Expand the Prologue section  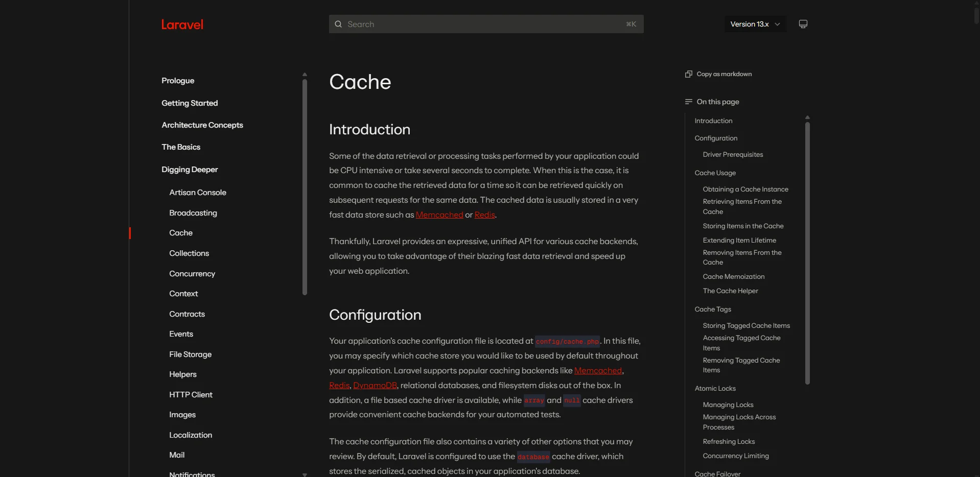(178, 81)
